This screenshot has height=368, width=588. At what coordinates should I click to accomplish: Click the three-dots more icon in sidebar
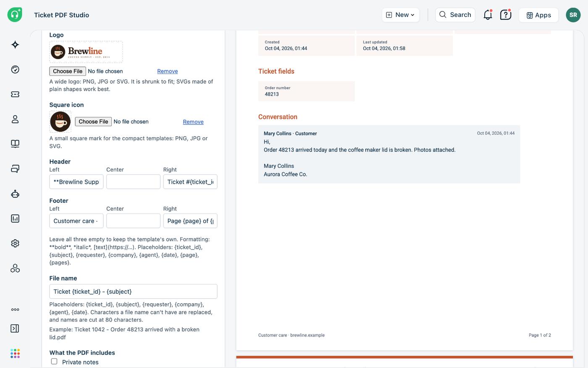15,310
